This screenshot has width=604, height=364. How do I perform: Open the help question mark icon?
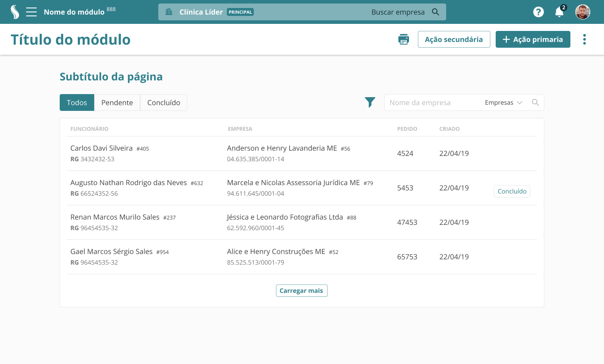(538, 12)
